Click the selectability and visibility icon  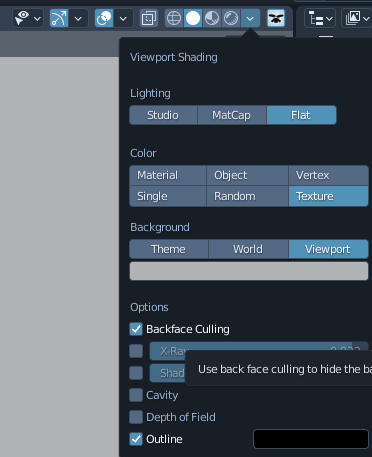click(x=22, y=18)
